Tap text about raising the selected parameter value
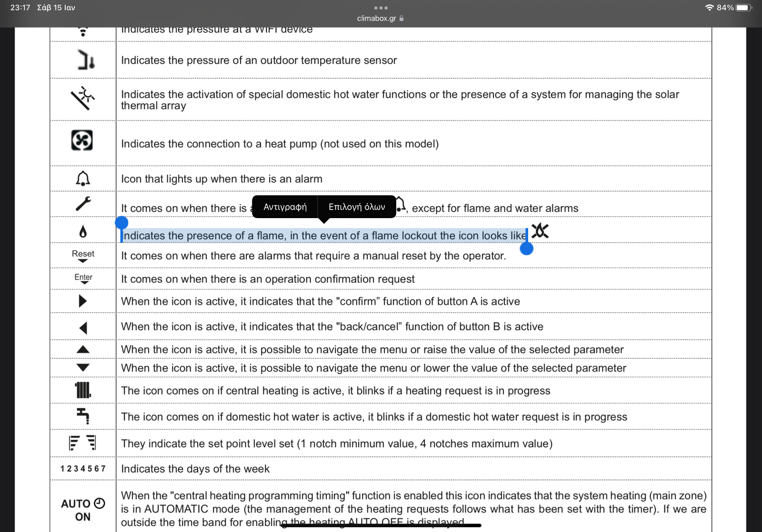762x532 pixels. 372,350
